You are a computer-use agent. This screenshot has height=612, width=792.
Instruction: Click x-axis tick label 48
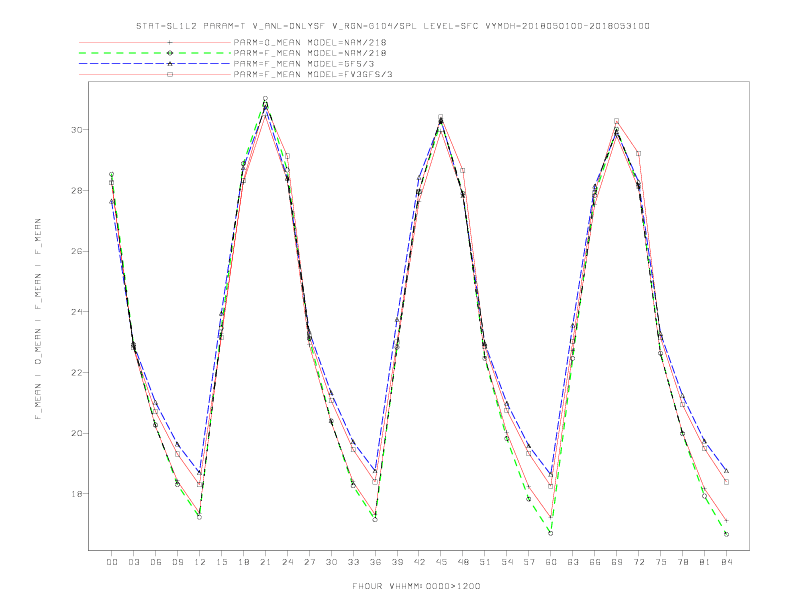coord(463,562)
